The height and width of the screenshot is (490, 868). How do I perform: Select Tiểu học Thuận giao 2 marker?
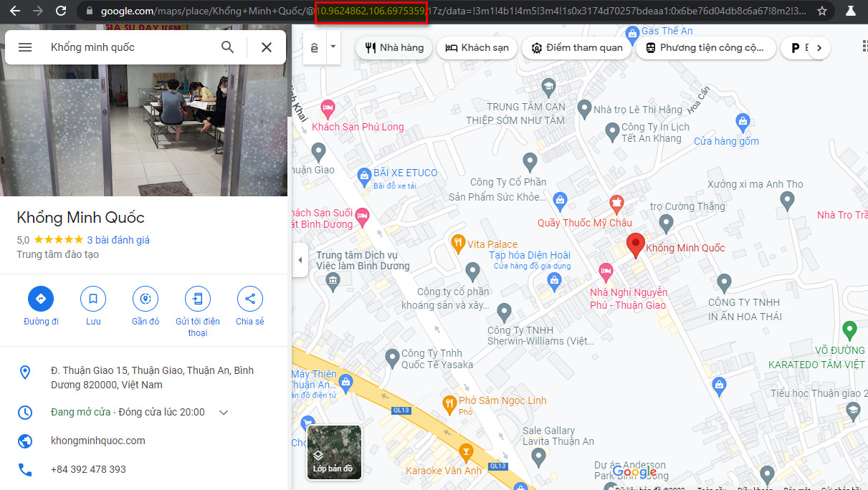coord(852,411)
